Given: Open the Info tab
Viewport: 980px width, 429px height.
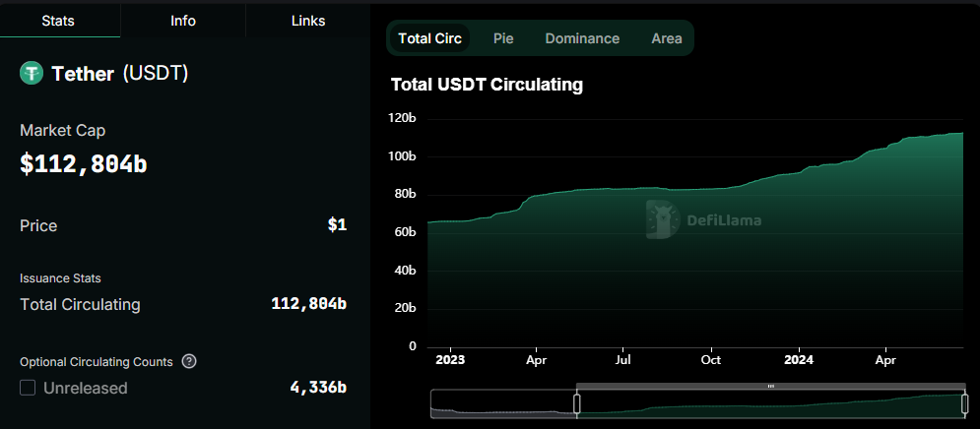Looking at the screenshot, I should [x=183, y=21].
